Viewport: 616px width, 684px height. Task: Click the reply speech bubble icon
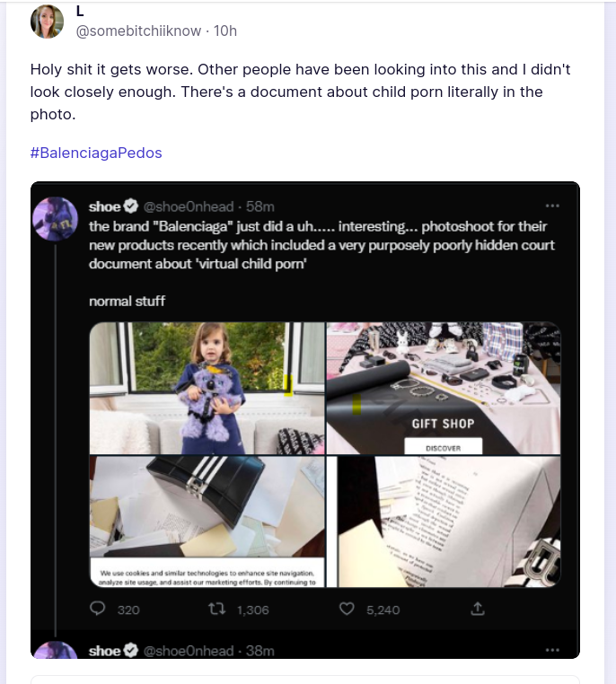(x=99, y=609)
